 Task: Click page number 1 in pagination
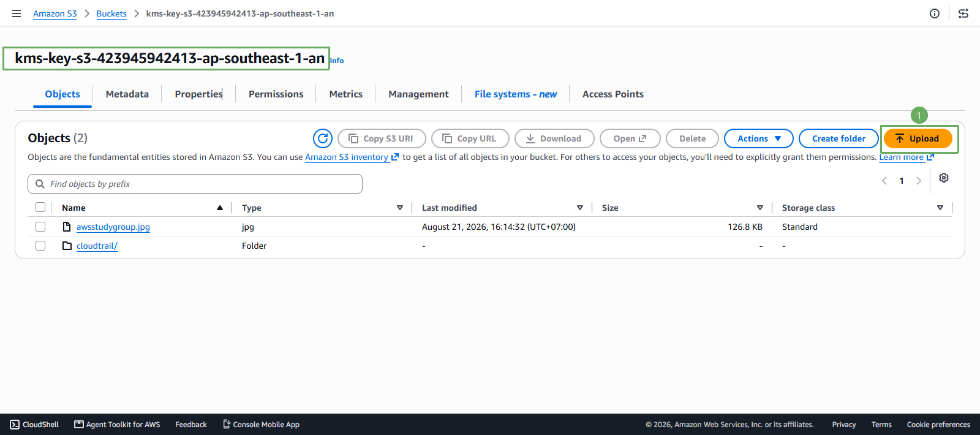click(x=902, y=181)
